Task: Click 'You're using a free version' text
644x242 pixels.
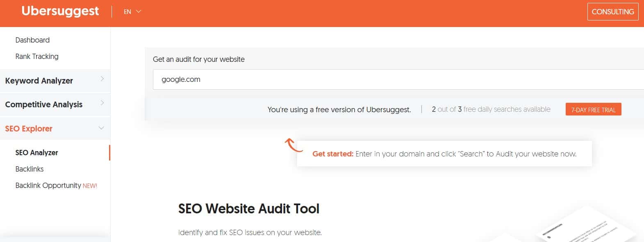Action: click(339, 110)
